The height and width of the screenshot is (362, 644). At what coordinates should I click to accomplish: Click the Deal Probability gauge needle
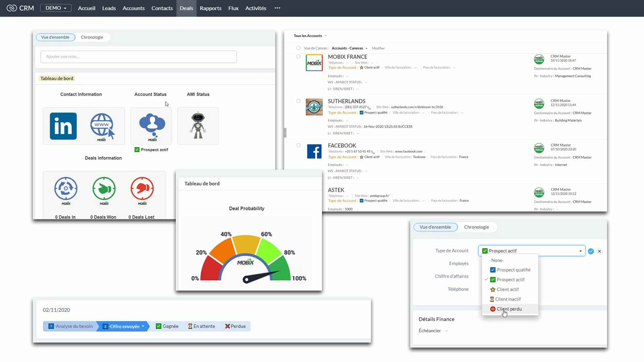[x=261, y=277]
